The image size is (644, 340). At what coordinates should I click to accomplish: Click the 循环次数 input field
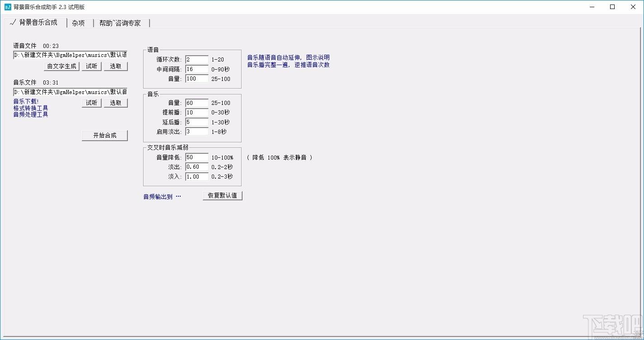point(197,60)
